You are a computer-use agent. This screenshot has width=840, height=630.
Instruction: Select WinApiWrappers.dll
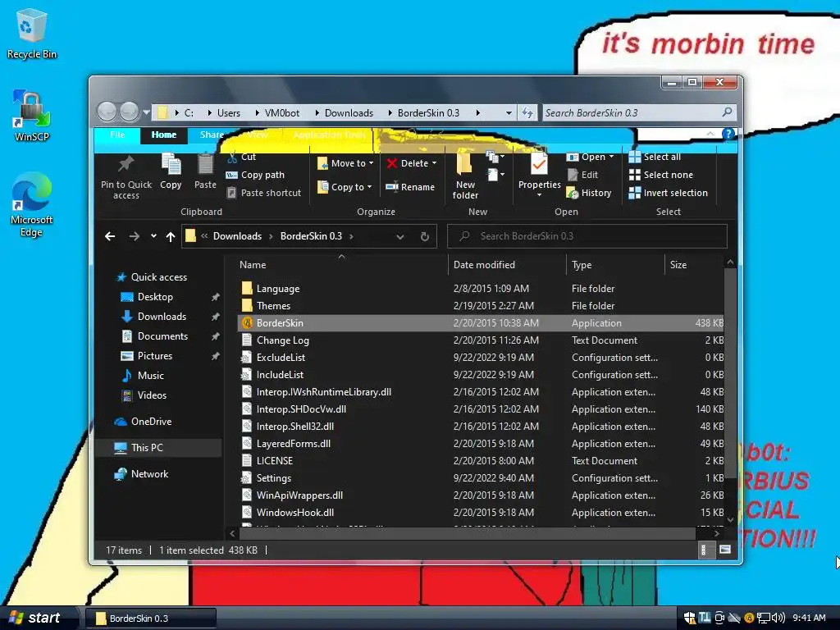[x=480, y=495]
